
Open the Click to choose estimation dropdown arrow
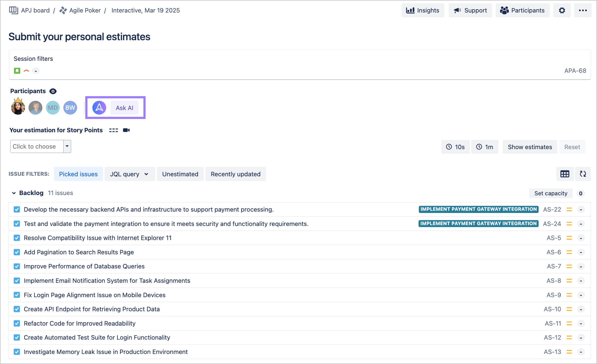67,146
